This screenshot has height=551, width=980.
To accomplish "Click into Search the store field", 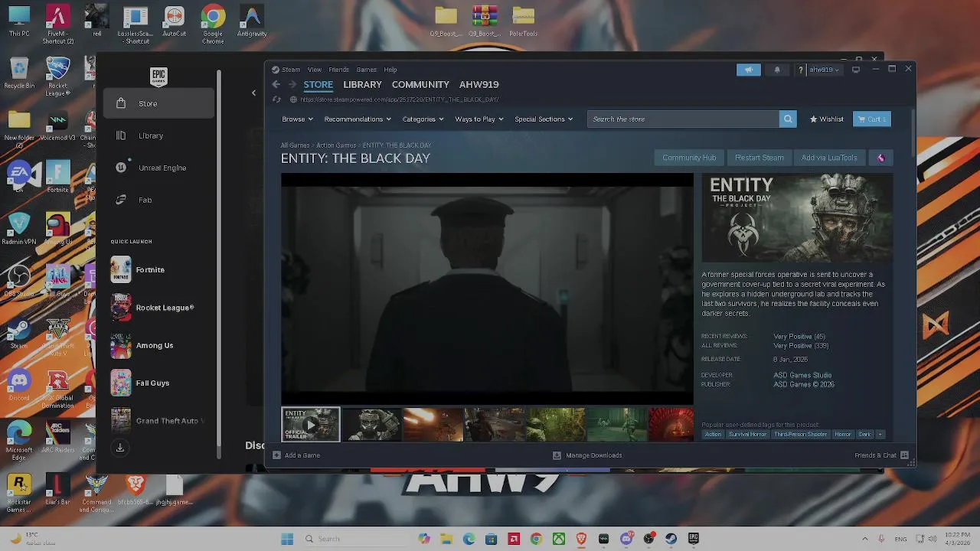I will tap(683, 119).
